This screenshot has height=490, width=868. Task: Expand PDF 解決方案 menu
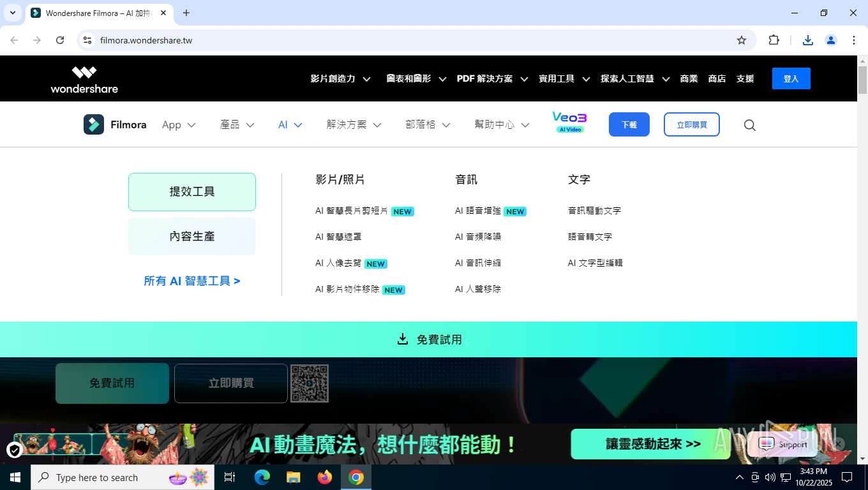point(492,78)
